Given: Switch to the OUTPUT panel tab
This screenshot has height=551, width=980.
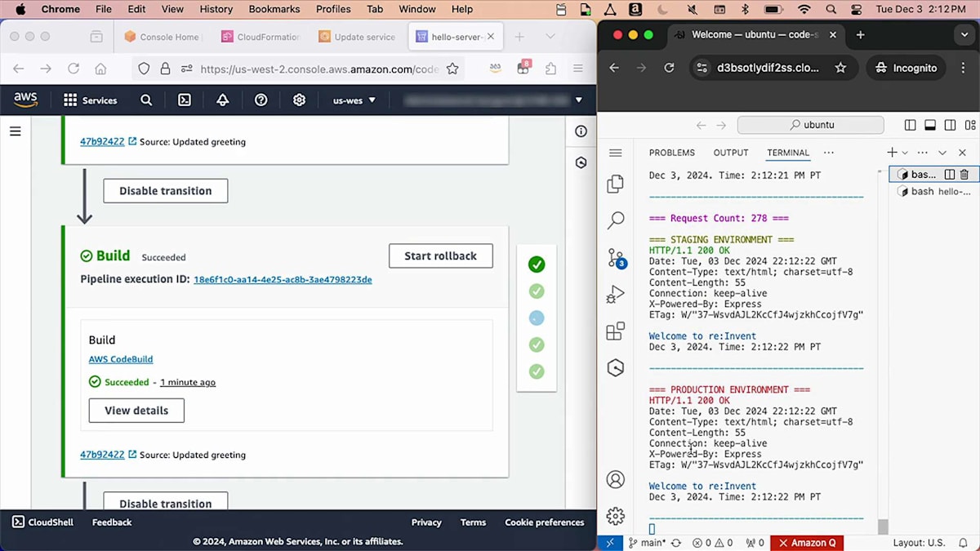Looking at the screenshot, I should point(731,153).
